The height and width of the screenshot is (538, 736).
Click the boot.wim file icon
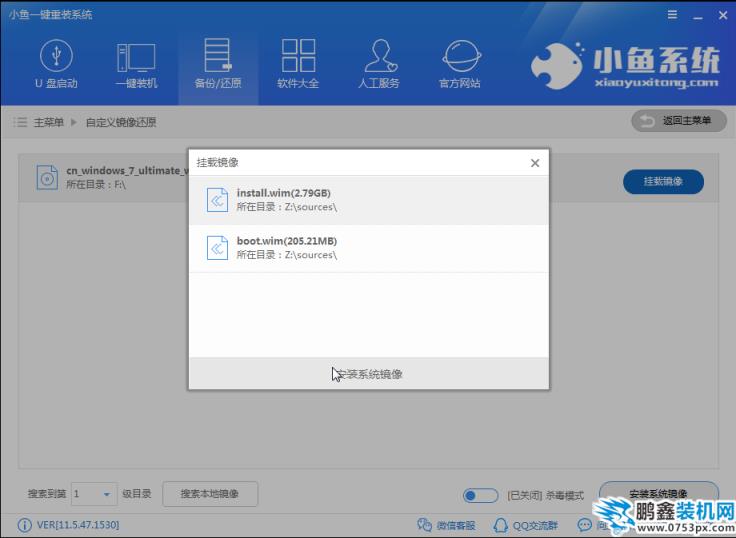[217, 248]
